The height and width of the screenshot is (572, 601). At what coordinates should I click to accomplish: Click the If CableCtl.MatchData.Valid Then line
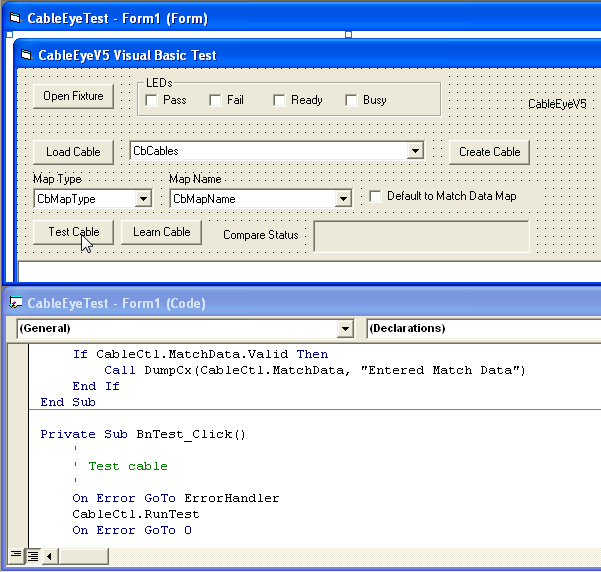[200, 354]
